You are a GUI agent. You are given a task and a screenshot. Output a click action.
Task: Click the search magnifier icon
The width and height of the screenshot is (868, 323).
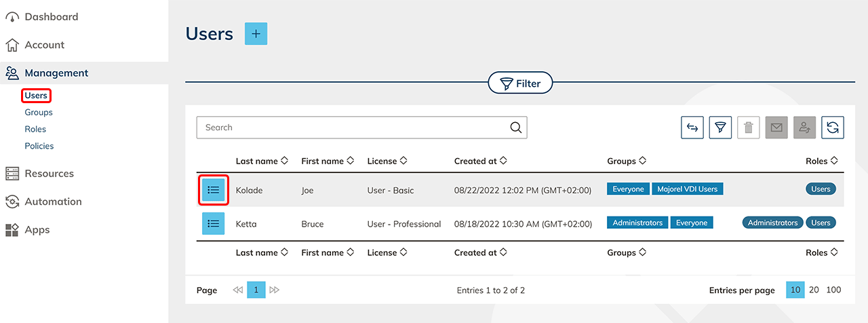515,128
